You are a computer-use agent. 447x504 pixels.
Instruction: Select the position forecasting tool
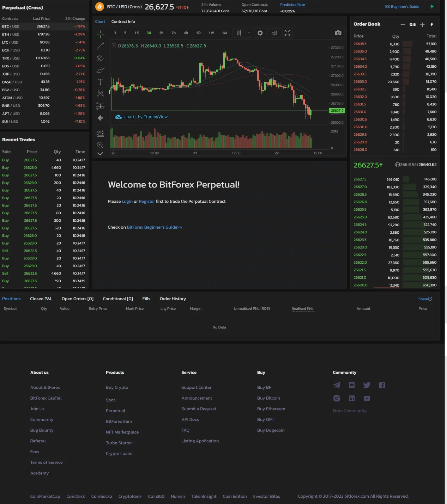pos(100,106)
